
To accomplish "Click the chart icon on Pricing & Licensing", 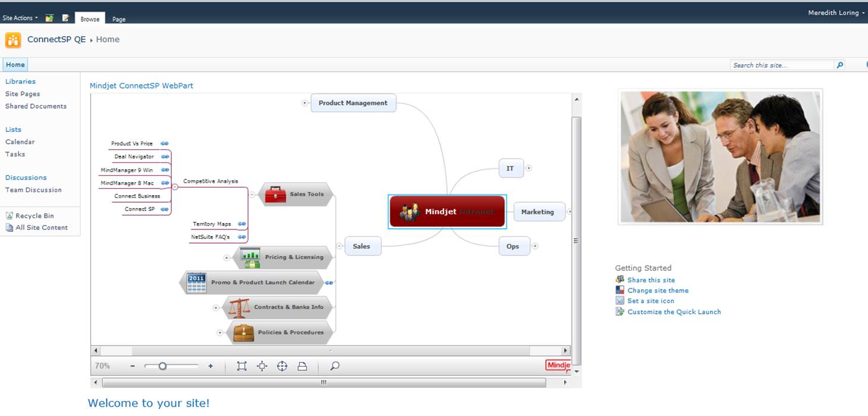I will pyautogui.click(x=250, y=257).
